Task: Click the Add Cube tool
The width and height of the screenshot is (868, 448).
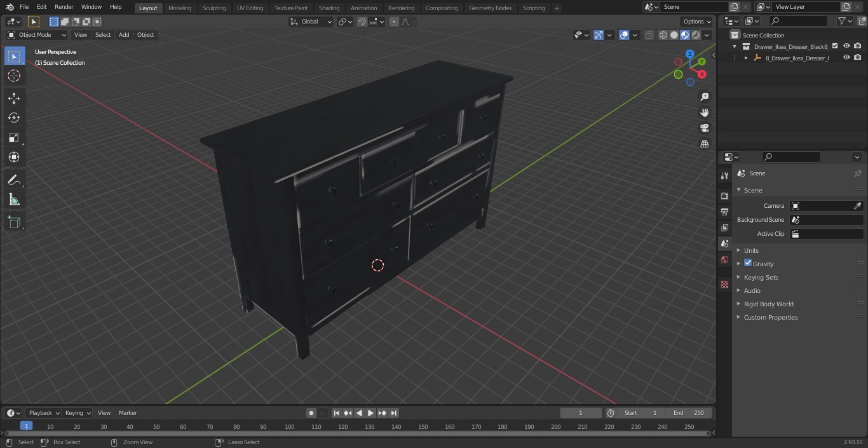Action: click(x=14, y=222)
